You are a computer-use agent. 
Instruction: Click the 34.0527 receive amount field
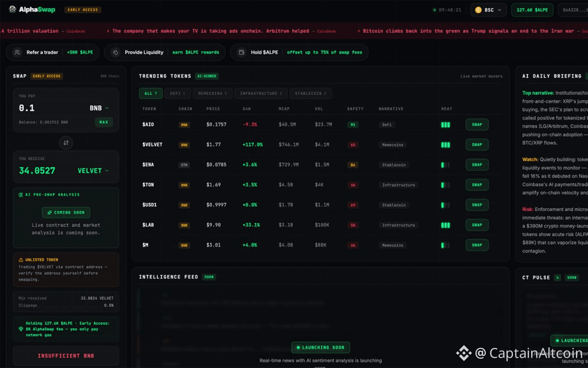tap(37, 171)
